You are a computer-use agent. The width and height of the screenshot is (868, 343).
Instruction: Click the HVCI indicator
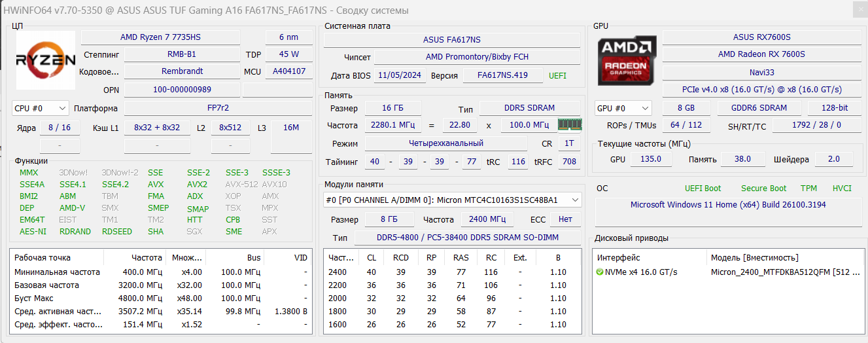(x=842, y=189)
